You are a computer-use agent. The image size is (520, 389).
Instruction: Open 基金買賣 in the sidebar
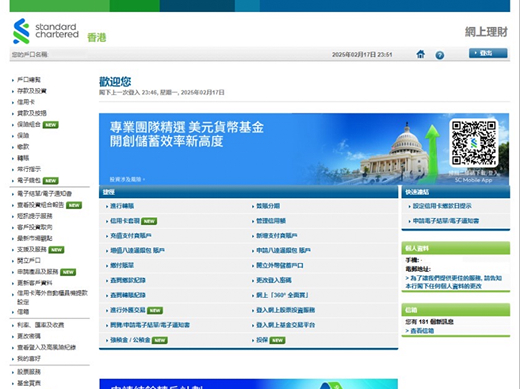29,383
